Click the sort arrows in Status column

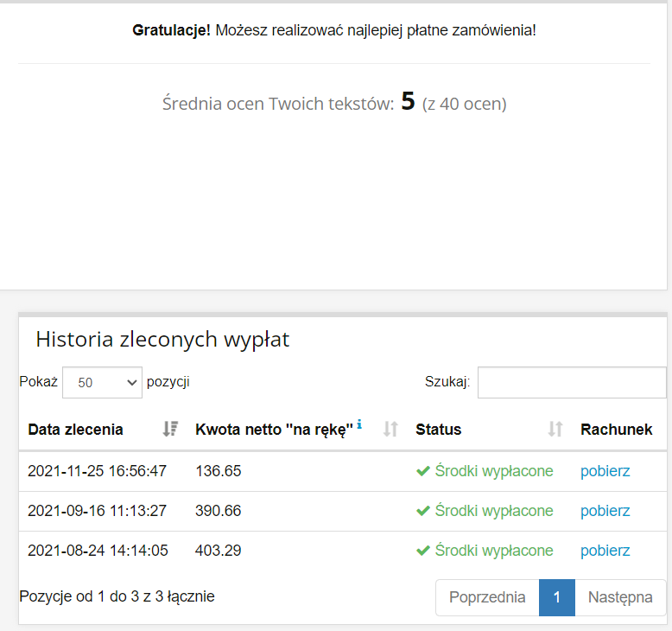pyautogui.click(x=555, y=429)
